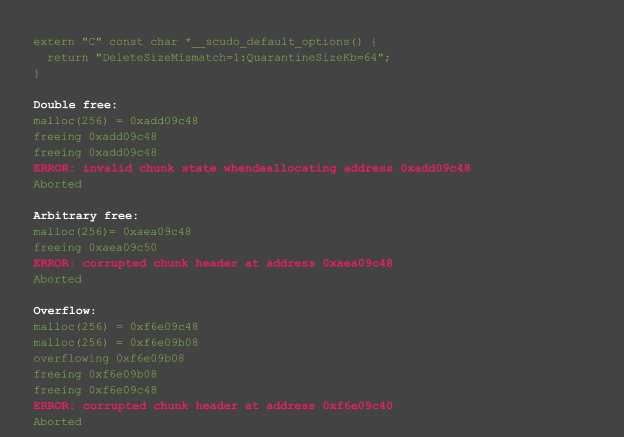Click "Aborted" under the Double free section
Image resolution: width=624 pixels, height=437 pixels.
pos(57,184)
